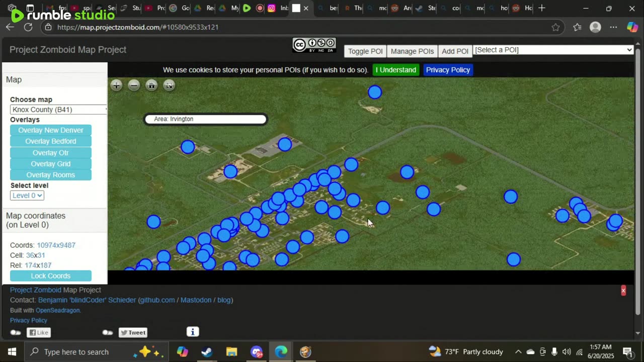Open the browser favorites list
Image resolution: width=644 pixels, height=362 pixels.
[577, 27]
